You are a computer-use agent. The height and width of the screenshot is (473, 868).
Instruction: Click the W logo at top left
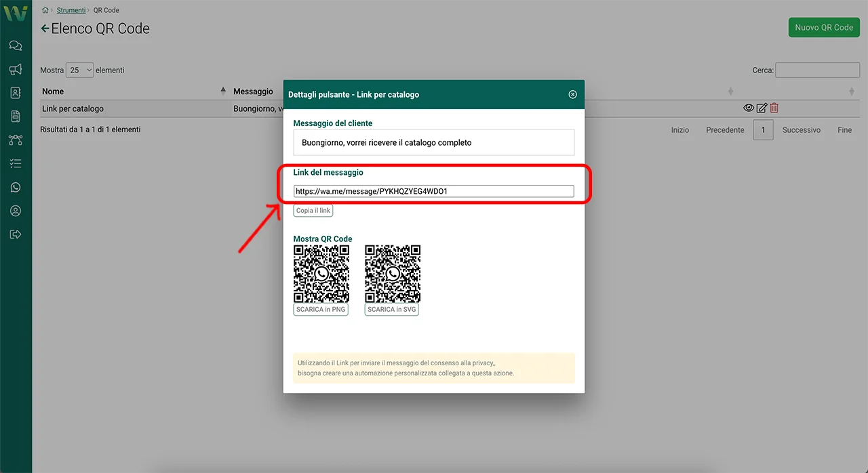click(x=16, y=13)
